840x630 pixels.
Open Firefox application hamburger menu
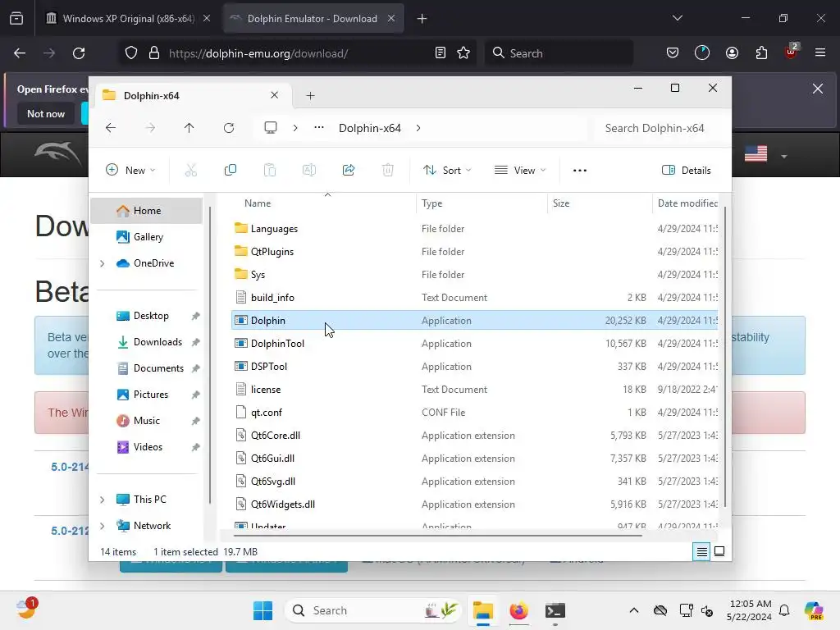[820, 52]
